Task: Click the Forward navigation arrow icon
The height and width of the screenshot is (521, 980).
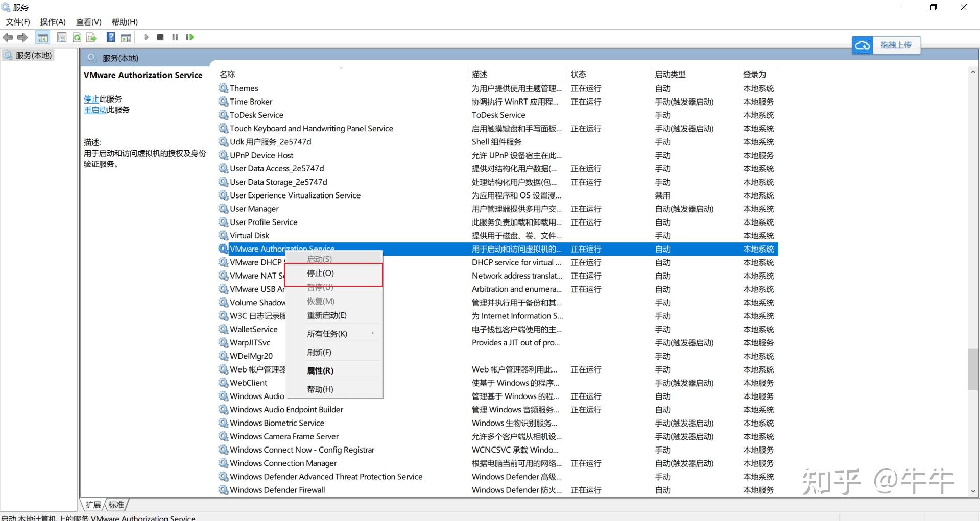Action: (22, 37)
